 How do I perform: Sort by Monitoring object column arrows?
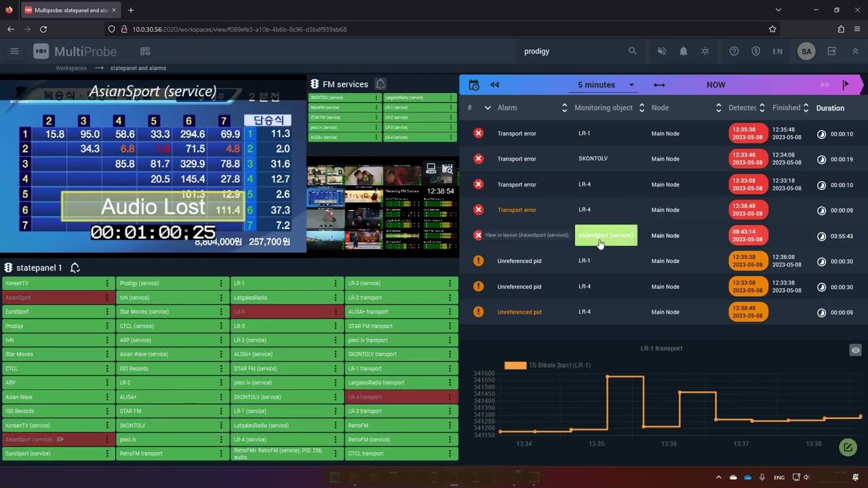click(x=642, y=108)
